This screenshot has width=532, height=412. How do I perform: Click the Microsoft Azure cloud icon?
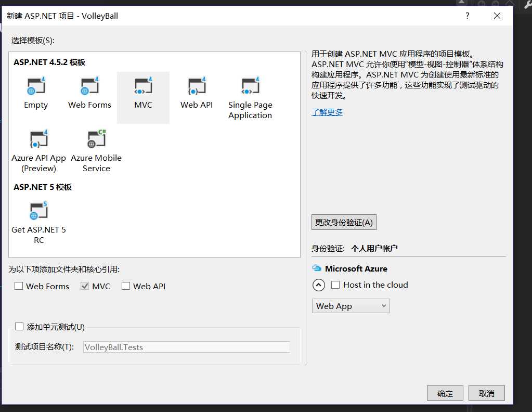[x=317, y=268]
